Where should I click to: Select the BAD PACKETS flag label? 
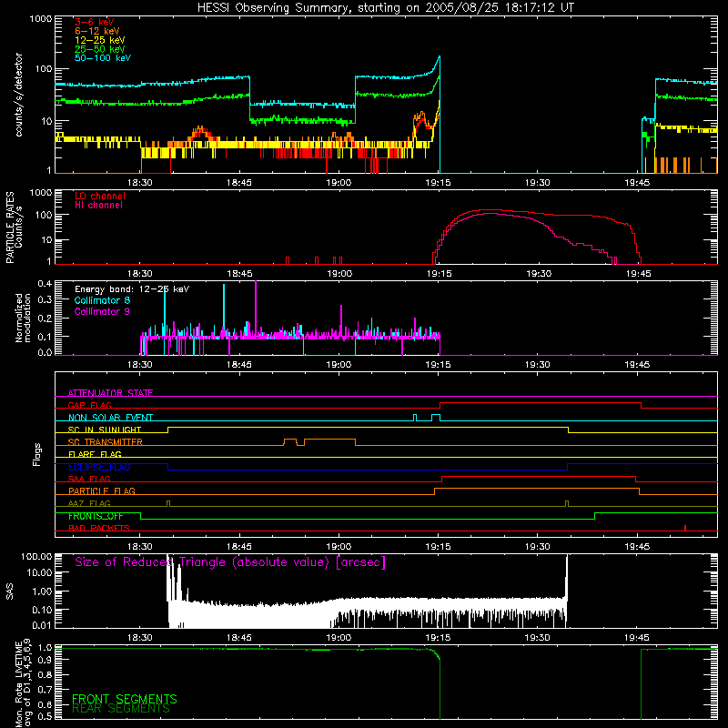pyautogui.click(x=99, y=528)
